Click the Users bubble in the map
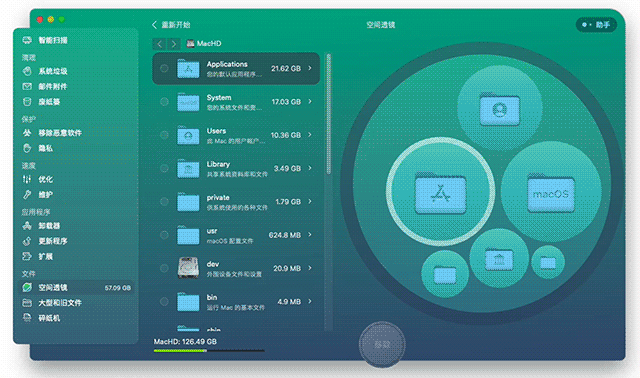Screen dimensions: 640x378 click(x=500, y=108)
